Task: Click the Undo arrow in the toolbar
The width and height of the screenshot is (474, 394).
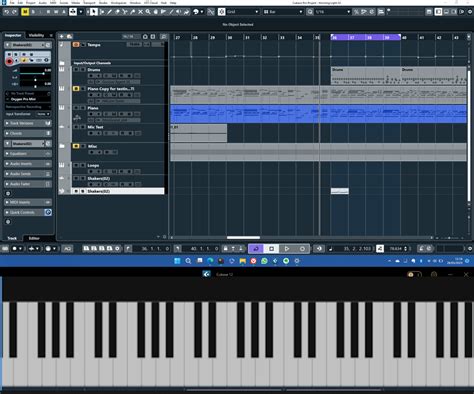Action: [6, 12]
